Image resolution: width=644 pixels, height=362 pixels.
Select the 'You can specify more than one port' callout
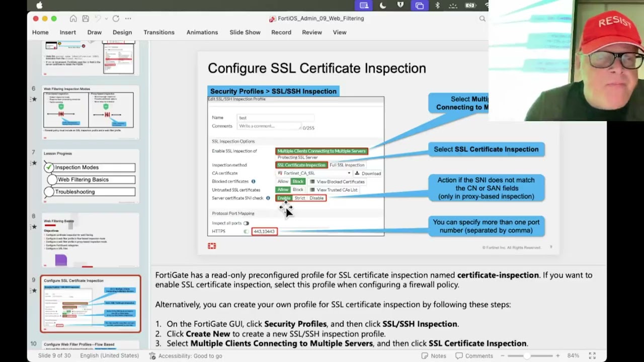pyautogui.click(x=486, y=226)
